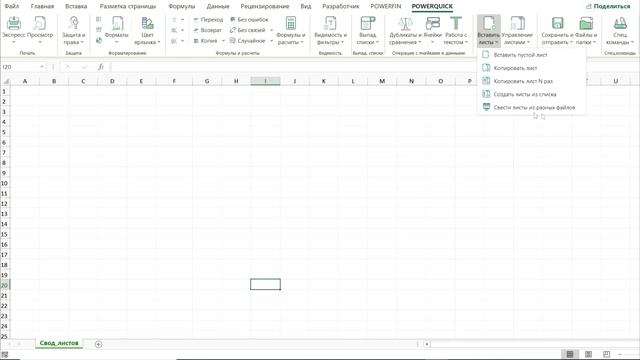Image resolution: width=640 pixels, height=360 pixels.
Task: Select the Свод_листов sheet tab
Action: (59, 343)
